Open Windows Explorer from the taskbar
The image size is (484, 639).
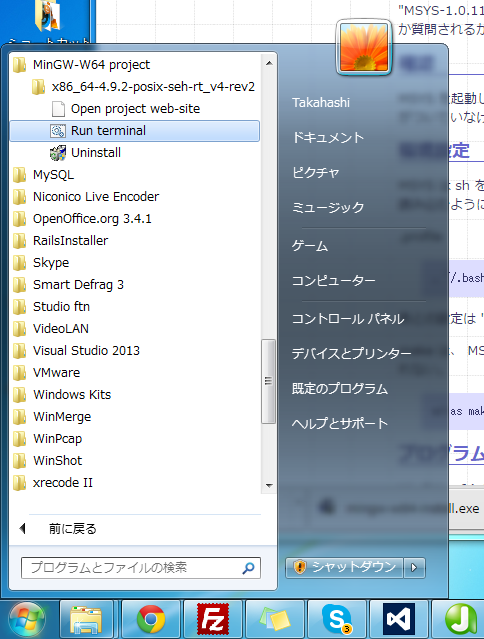(86, 619)
